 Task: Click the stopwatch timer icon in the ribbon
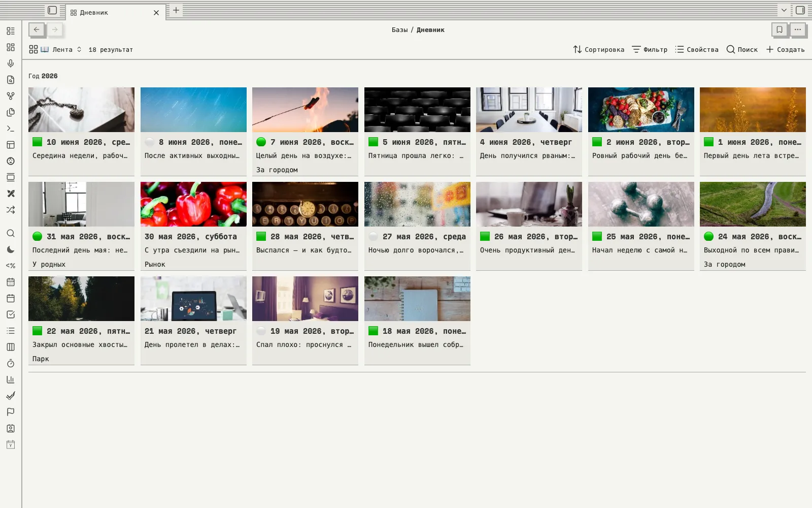[x=11, y=363]
